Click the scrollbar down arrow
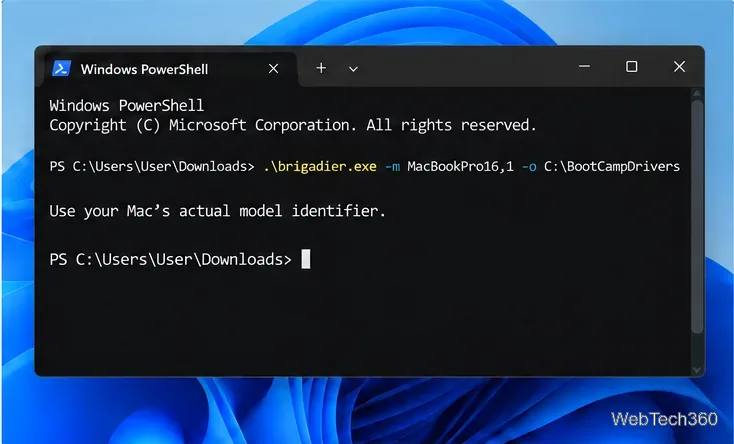 697,370
